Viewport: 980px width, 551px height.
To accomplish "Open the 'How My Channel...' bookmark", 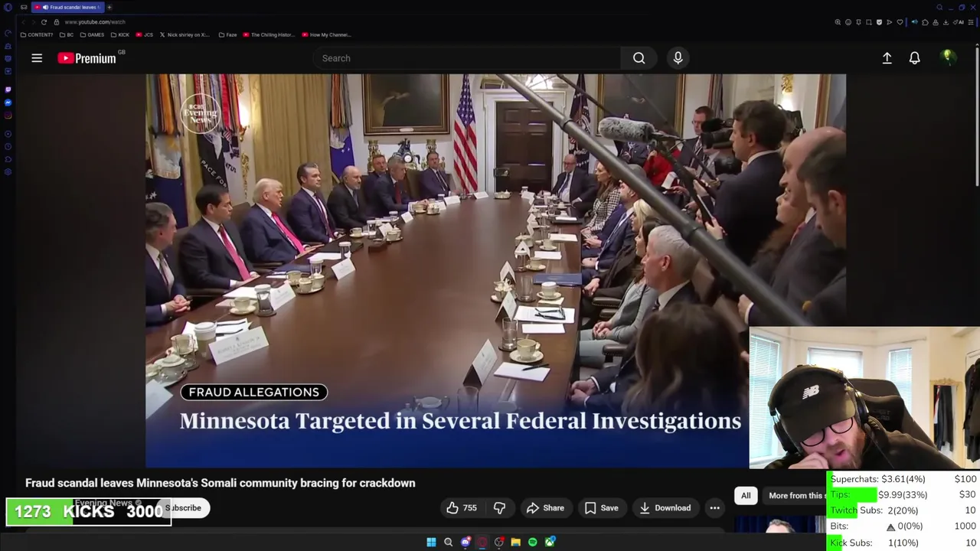I will (x=326, y=34).
